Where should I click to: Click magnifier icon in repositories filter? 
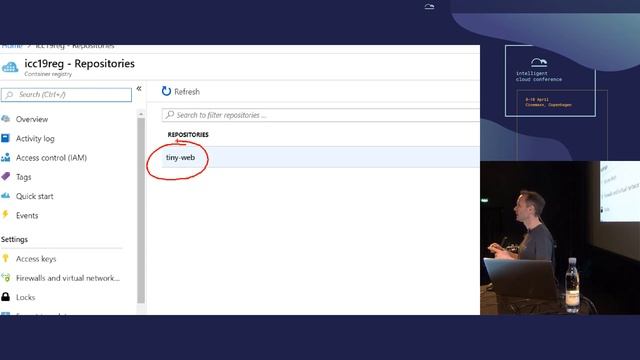coord(170,115)
